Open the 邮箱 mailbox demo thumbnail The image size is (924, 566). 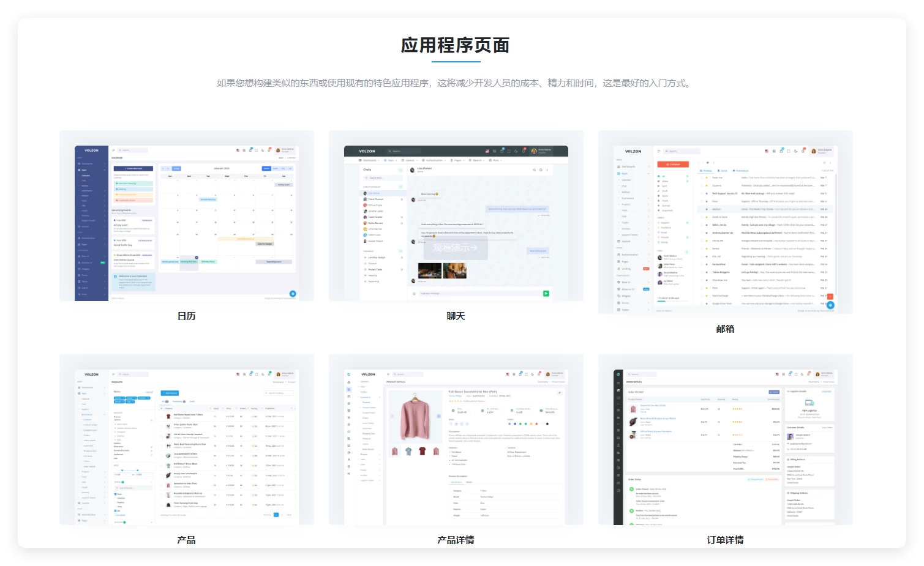coord(725,222)
